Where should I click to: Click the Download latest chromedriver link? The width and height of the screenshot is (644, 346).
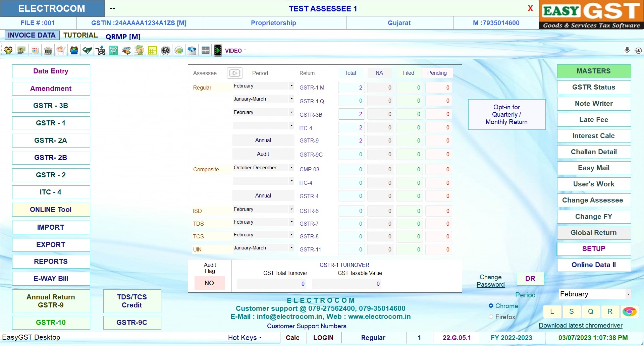point(580,326)
